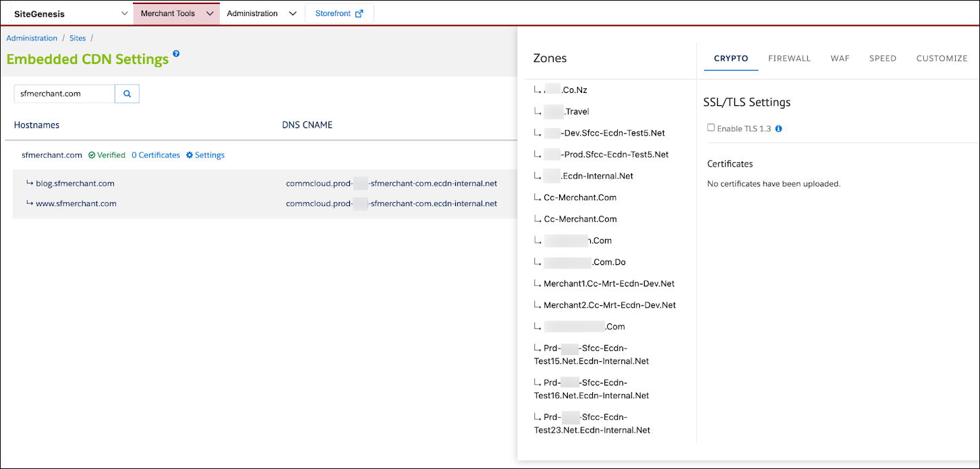Open the WAF tab
Screen dimensions: 980x469
pyautogui.click(x=840, y=59)
